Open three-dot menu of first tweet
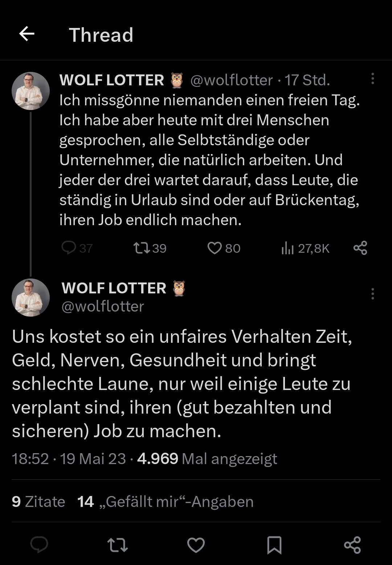 372,79
